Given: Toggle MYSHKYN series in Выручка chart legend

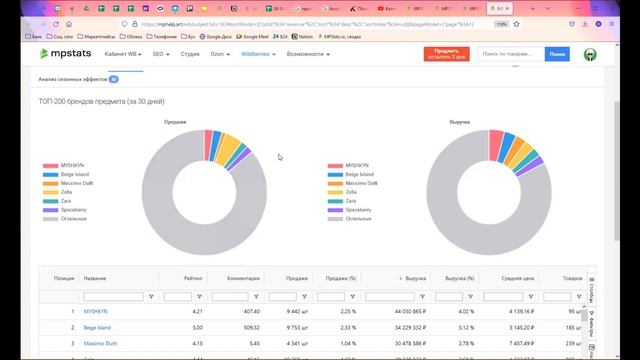Looking at the screenshot, I should tap(348, 165).
